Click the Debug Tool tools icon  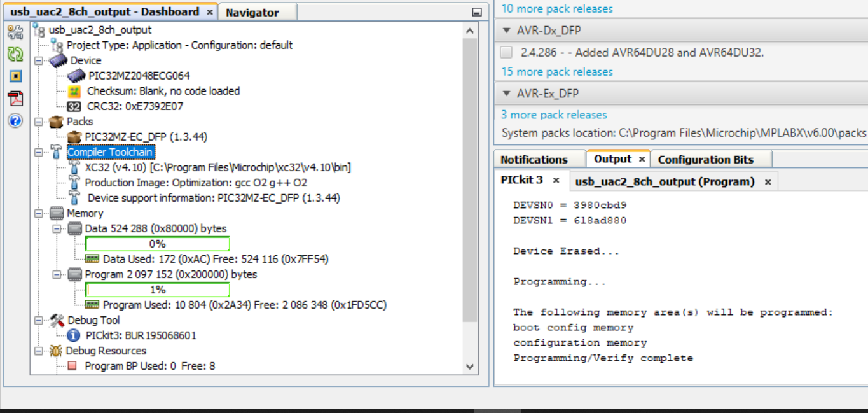point(57,320)
